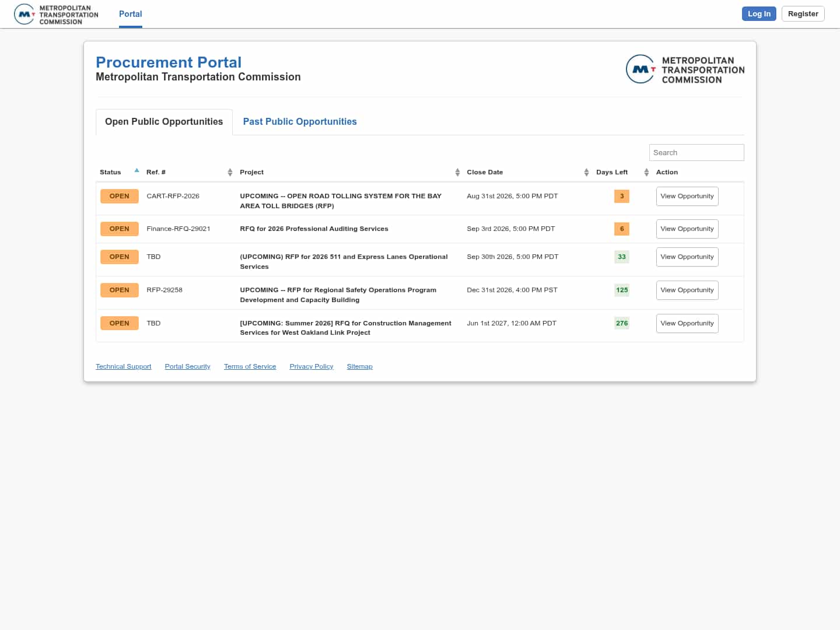This screenshot has height=630, width=840.
Task: View Opportunity for West Oakland Link Project
Action: 687,324
